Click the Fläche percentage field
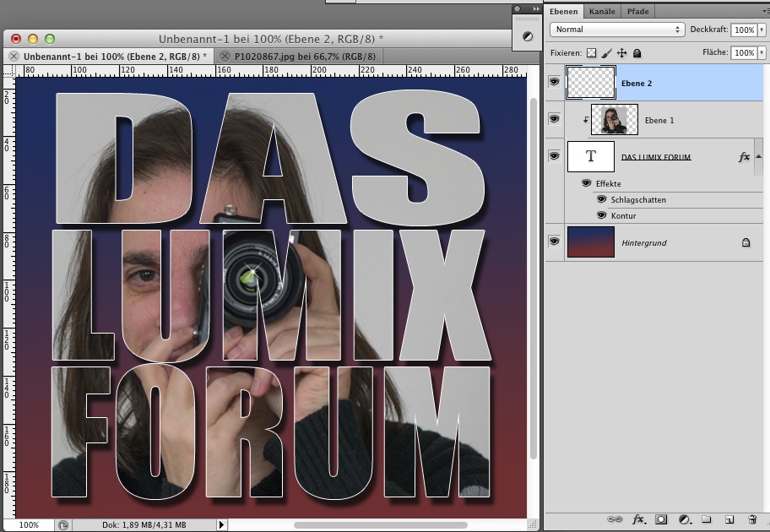Viewport: 770px width, 532px height. (745, 52)
